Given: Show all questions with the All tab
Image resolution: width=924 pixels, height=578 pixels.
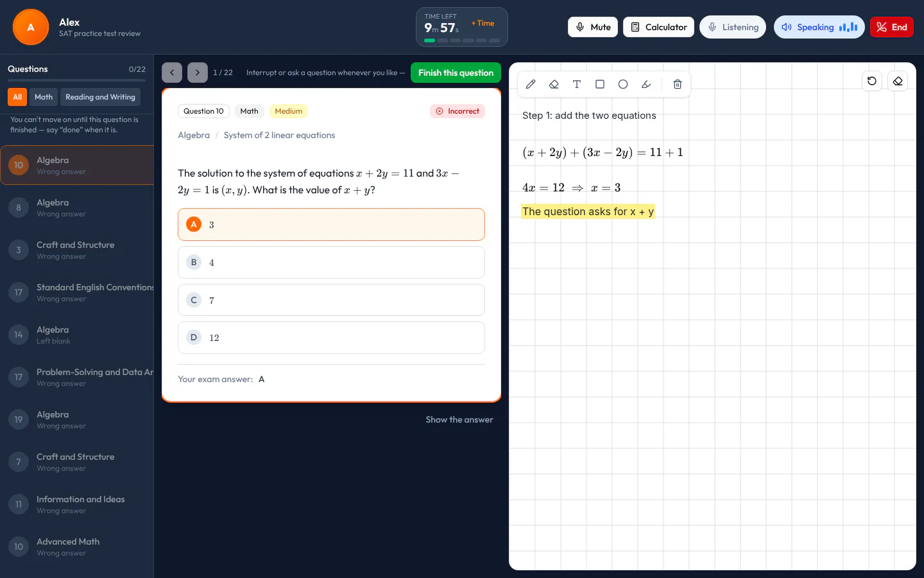Looking at the screenshot, I should (x=17, y=97).
